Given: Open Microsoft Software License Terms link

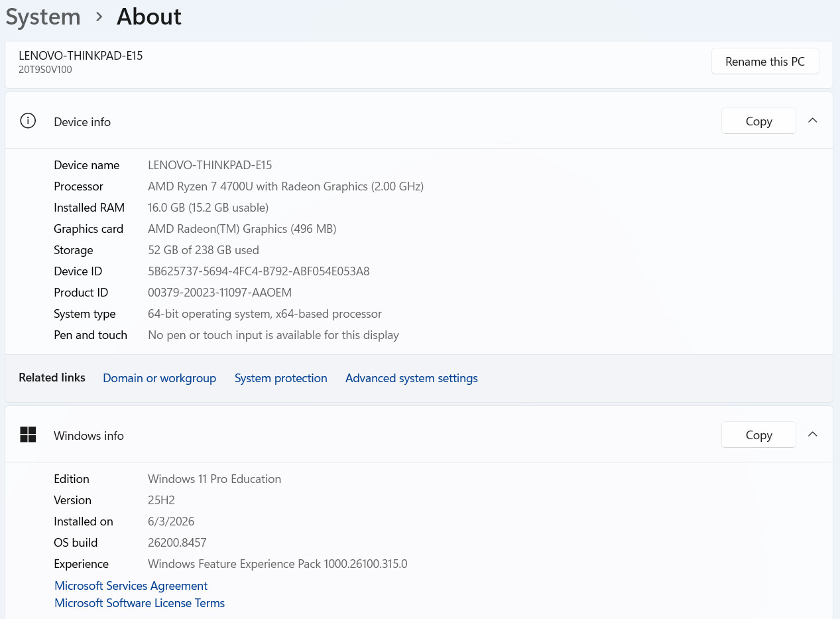Looking at the screenshot, I should [139, 603].
